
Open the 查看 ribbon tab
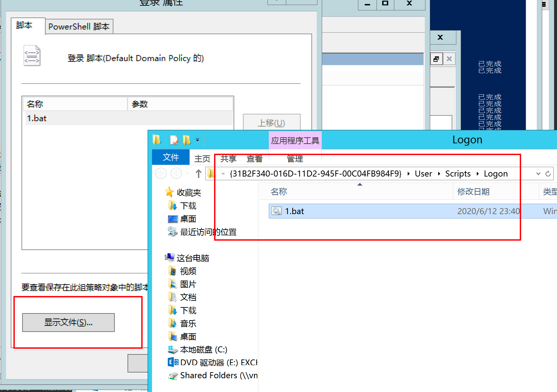(x=254, y=159)
